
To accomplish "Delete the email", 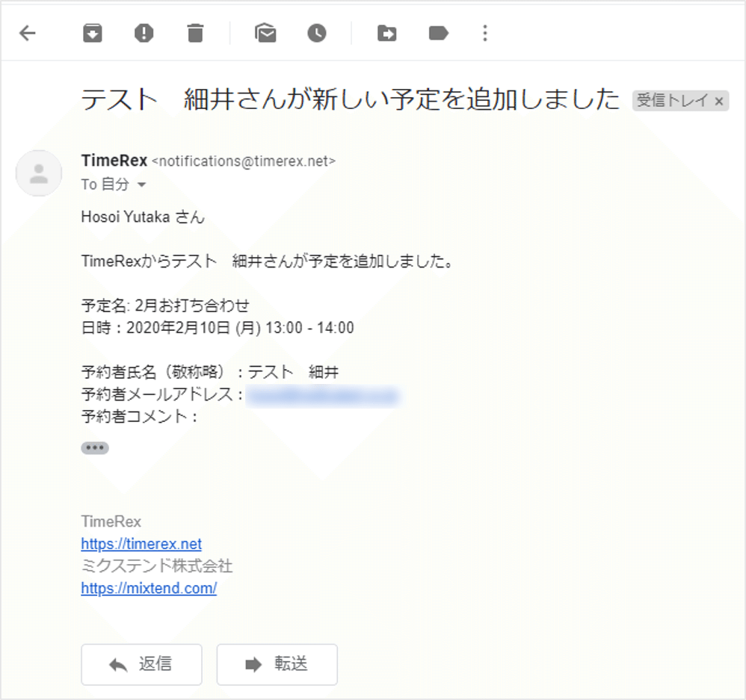I will point(196,33).
